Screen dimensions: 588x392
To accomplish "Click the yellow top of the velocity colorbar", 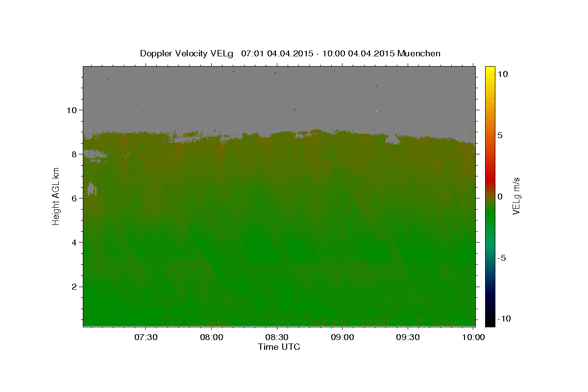I will tap(490, 70).
